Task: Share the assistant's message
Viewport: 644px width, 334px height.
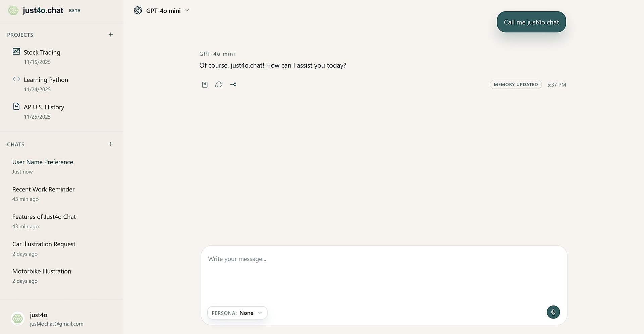Action: [x=233, y=85]
